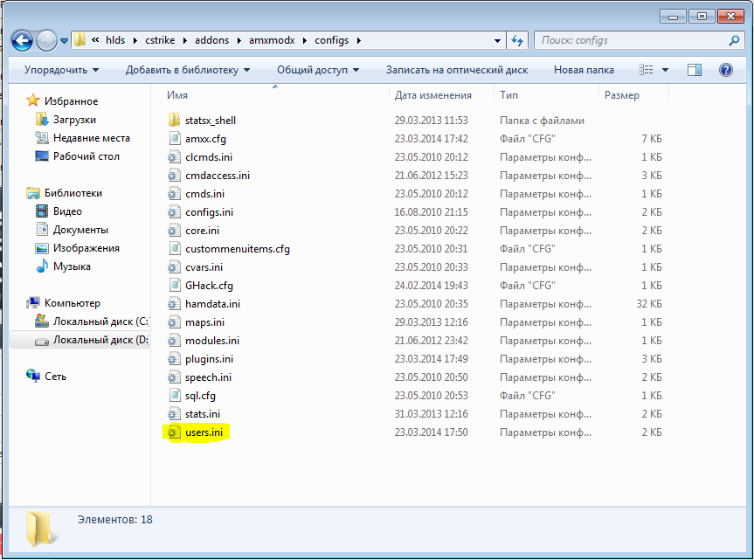Click Записать на оптический диск

[457, 70]
